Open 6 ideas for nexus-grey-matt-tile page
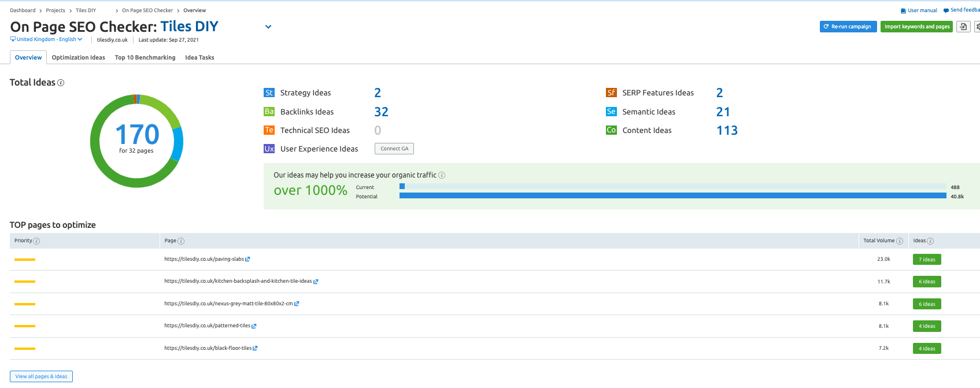 coord(927,304)
